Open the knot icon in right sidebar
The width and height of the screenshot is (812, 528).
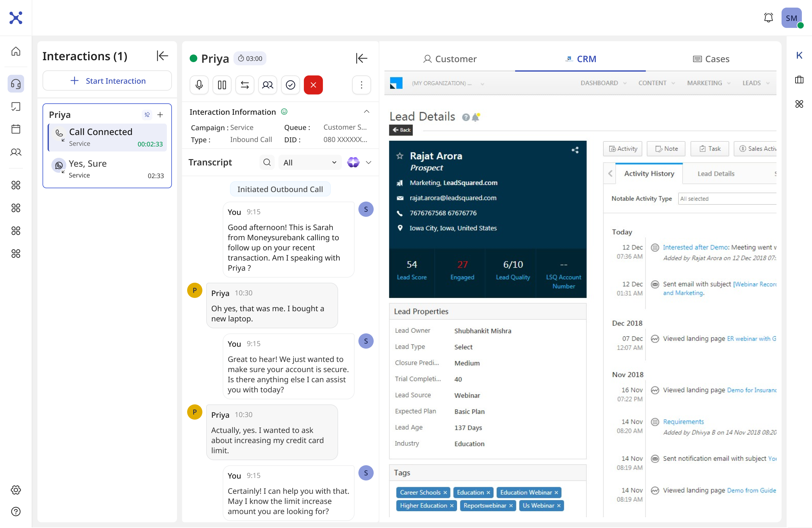799,104
